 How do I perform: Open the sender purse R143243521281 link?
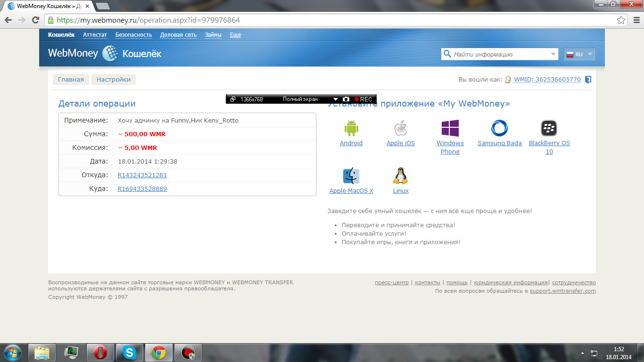coord(142,175)
